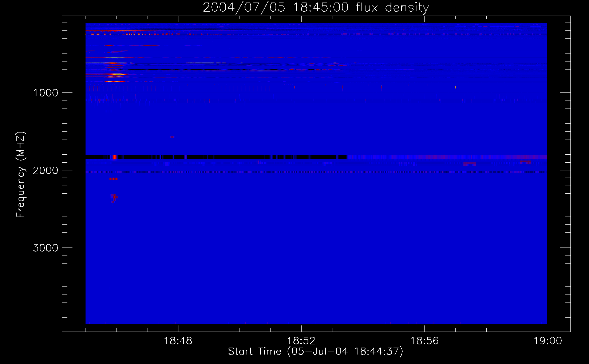Click the 1000 frequency tick label
This screenshot has height=364, width=589.
coord(46,93)
